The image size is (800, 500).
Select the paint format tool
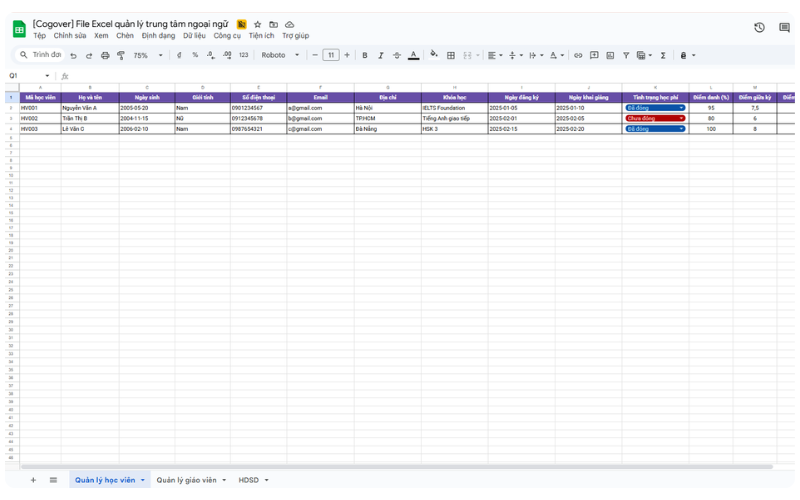coord(121,56)
